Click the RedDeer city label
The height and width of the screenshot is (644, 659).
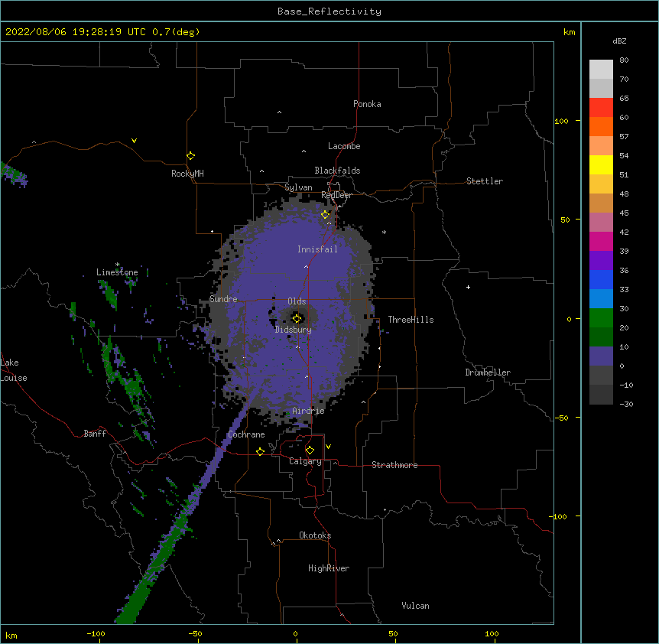336,195
